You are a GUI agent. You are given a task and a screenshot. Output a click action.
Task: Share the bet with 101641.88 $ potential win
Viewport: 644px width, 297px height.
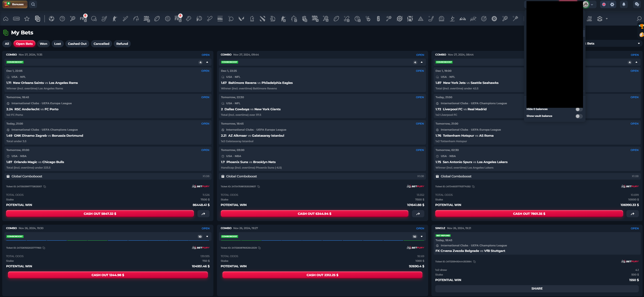click(x=418, y=214)
